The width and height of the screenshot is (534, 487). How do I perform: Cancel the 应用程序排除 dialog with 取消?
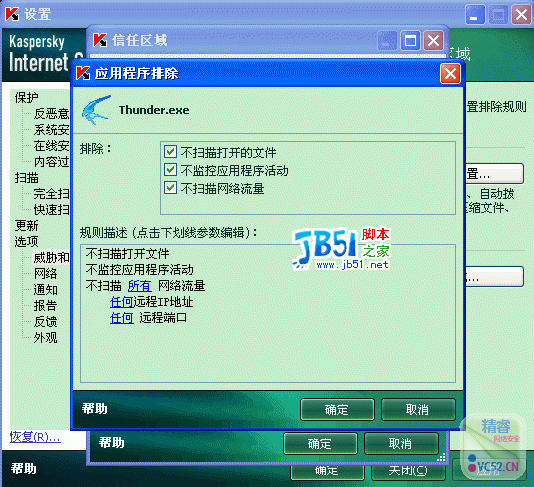click(x=418, y=409)
